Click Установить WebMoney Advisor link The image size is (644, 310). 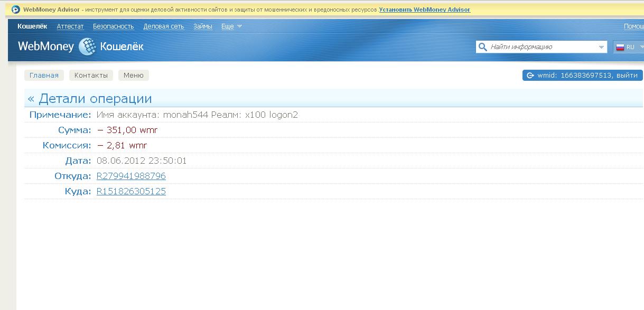click(424, 10)
